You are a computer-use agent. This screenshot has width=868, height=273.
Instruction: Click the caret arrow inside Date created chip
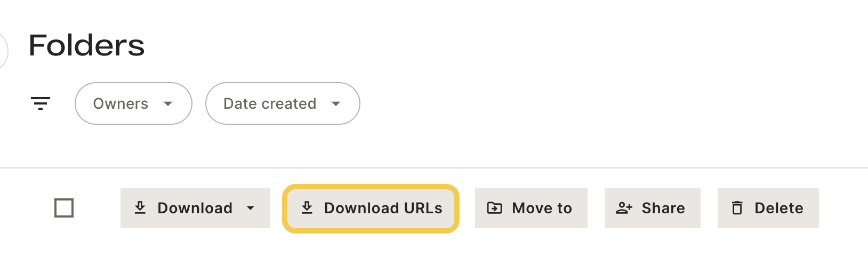[336, 103]
